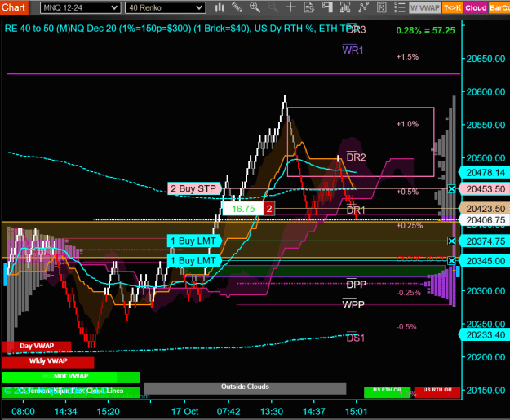Click the 0.28% = 57.25 readout
The image size is (510, 420).
(425, 30)
